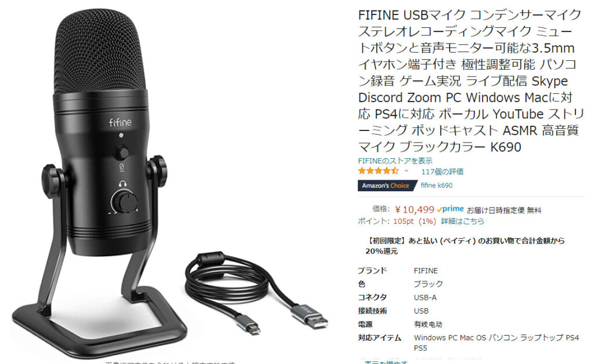Open the 117 ratings link
The image size is (594, 364).
[442, 172]
